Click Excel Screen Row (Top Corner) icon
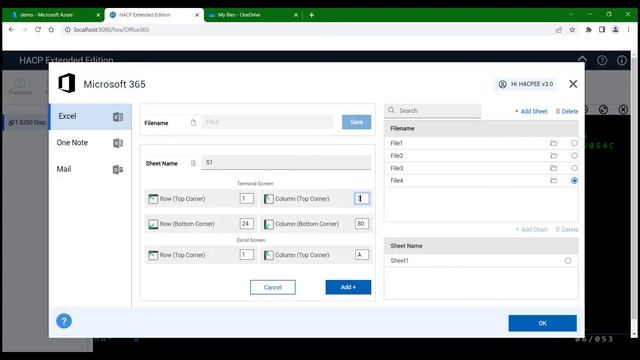The image size is (640, 360). (153, 255)
